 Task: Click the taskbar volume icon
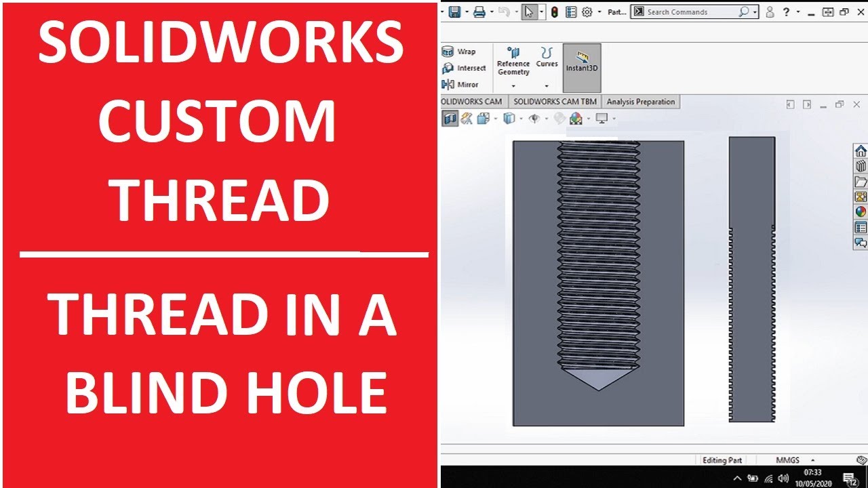pyautogui.click(x=783, y=478)
